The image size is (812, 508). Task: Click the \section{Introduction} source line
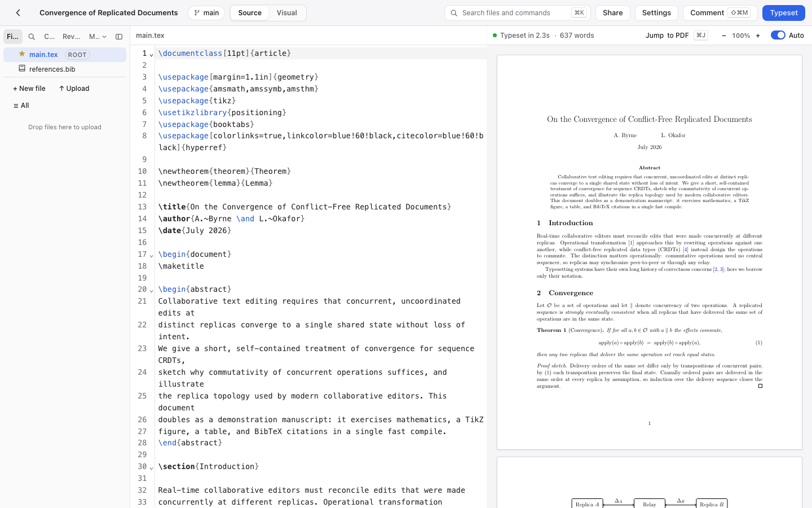point(209,466)
